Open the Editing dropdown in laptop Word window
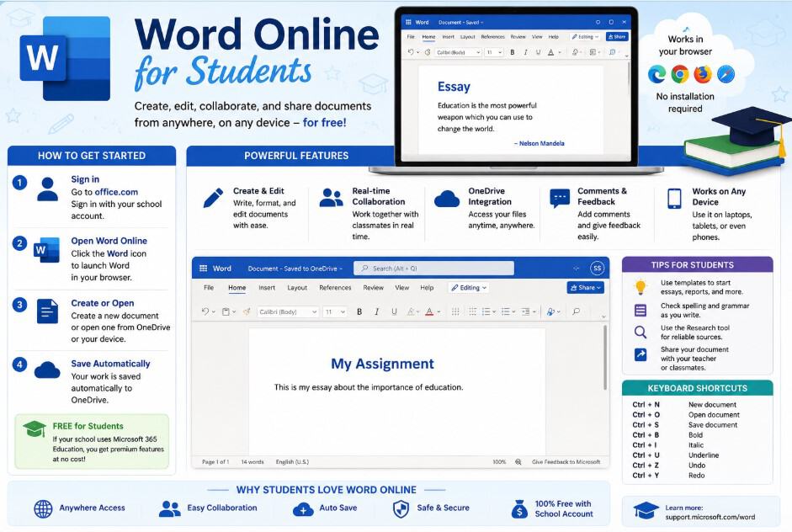Screen dimensions: 792x532 [585, 37]
